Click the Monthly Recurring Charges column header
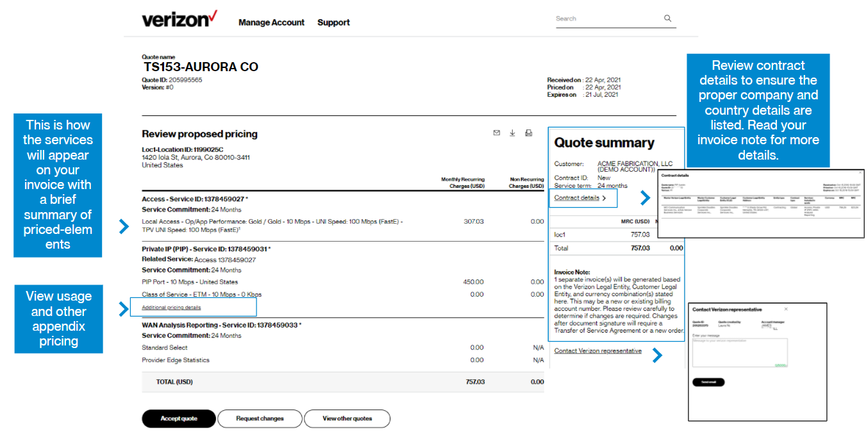This screenshot has height=448, width=868. coord(463,183)
